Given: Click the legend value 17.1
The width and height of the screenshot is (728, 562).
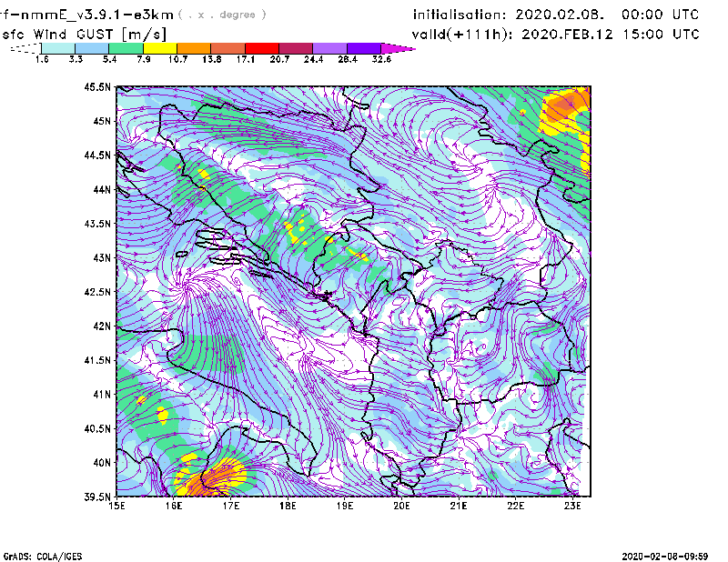Looking at the screenshot, I should (x=246, y=59).
